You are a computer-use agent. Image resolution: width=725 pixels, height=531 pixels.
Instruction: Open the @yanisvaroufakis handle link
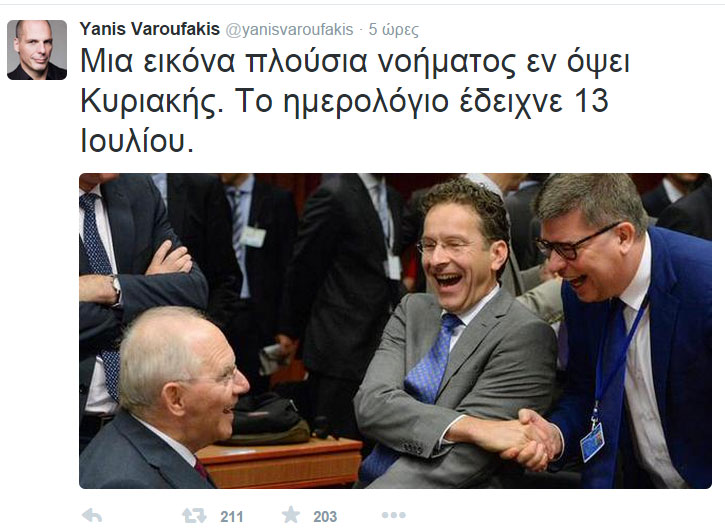[289, 30]
